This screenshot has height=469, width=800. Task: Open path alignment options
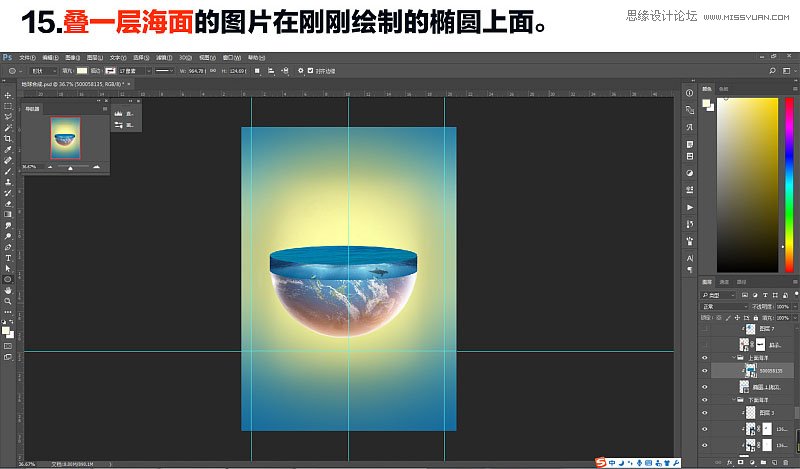(271, 71)
